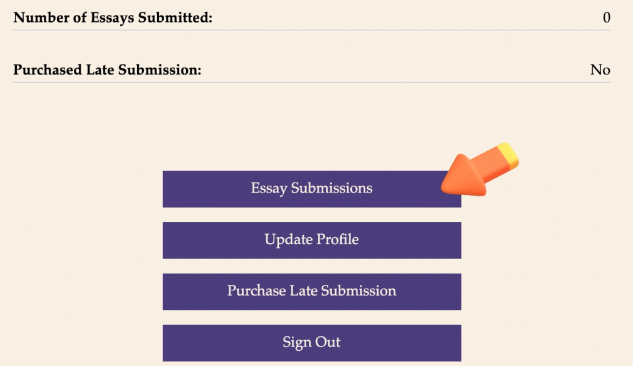Click the word Submissions on the top purple button
Image resolution: width=633 pixels, height=366 pixels.
click(x=331, y=188)
